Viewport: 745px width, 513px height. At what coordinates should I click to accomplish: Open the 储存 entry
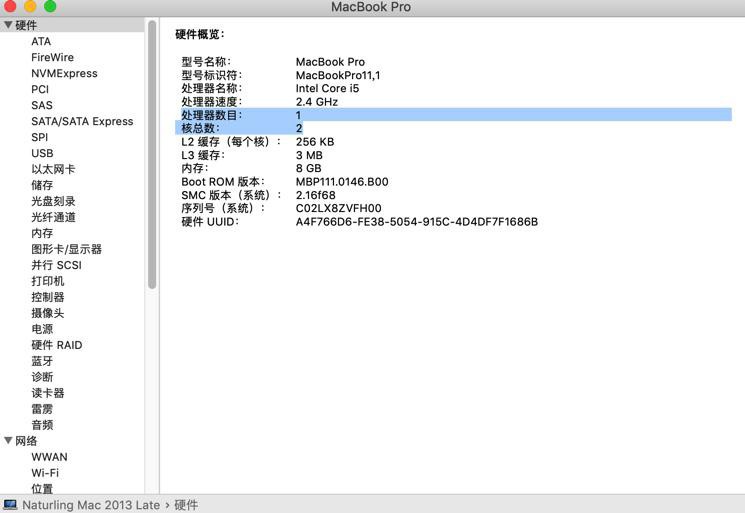(x=42, y=185)
